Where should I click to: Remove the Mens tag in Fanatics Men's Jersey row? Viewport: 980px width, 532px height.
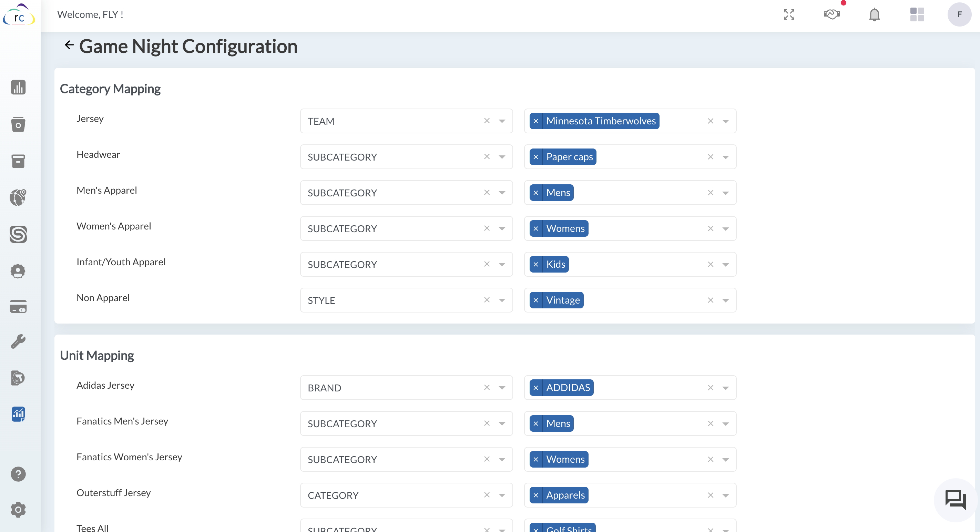[535, 423]
